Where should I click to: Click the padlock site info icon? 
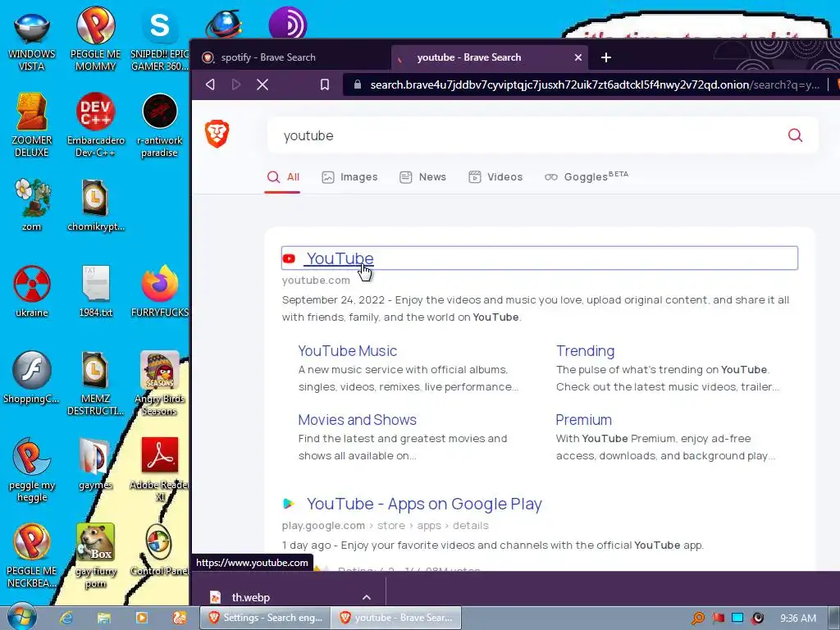[358, 84]
